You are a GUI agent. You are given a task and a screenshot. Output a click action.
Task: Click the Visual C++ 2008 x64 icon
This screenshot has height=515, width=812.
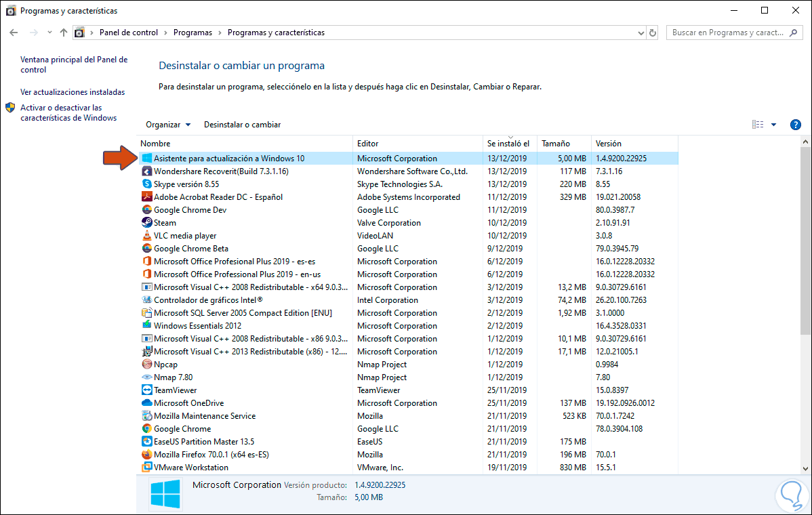[146, 287]
